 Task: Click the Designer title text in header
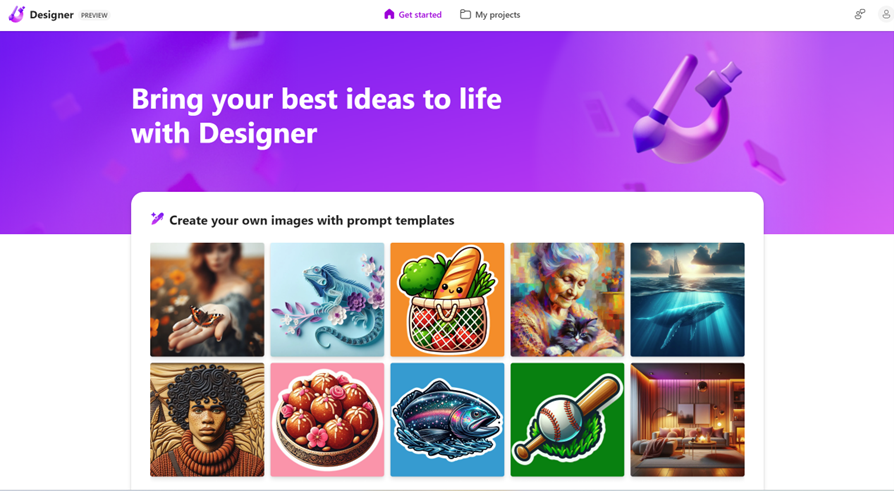pos(51,15)
